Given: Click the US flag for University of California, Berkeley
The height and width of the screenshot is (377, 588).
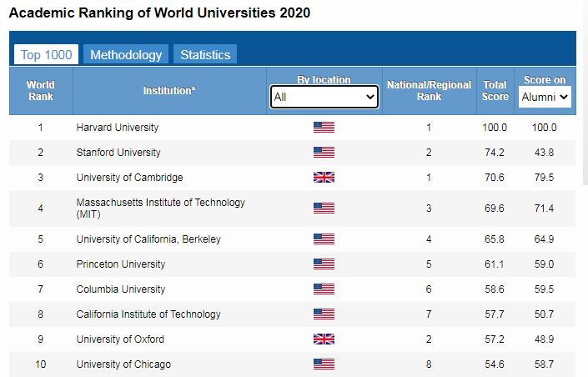Looking at the screenshot, I should click(x=324, y=239).
